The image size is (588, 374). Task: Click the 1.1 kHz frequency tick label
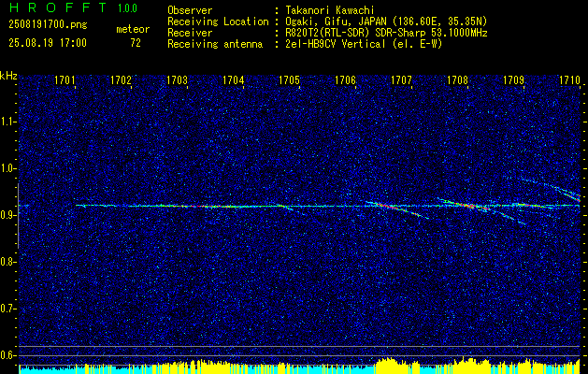pos(7,122)
